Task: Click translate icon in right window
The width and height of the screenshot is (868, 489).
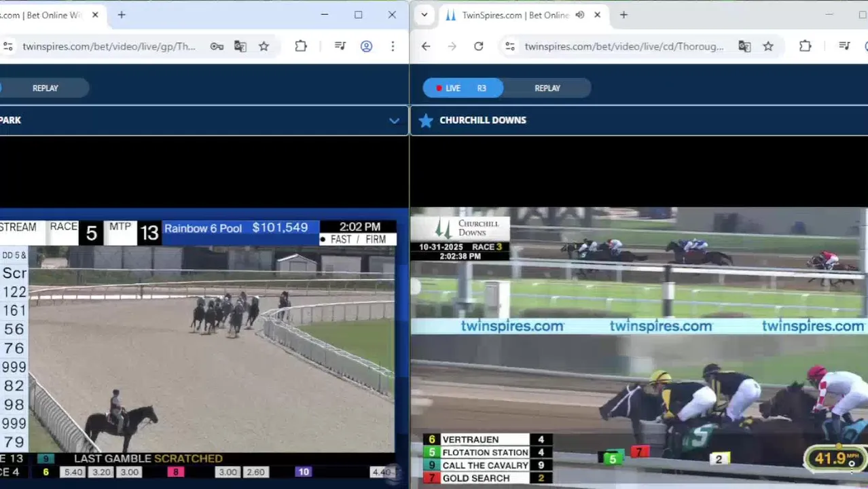Action: coord(744,46)
